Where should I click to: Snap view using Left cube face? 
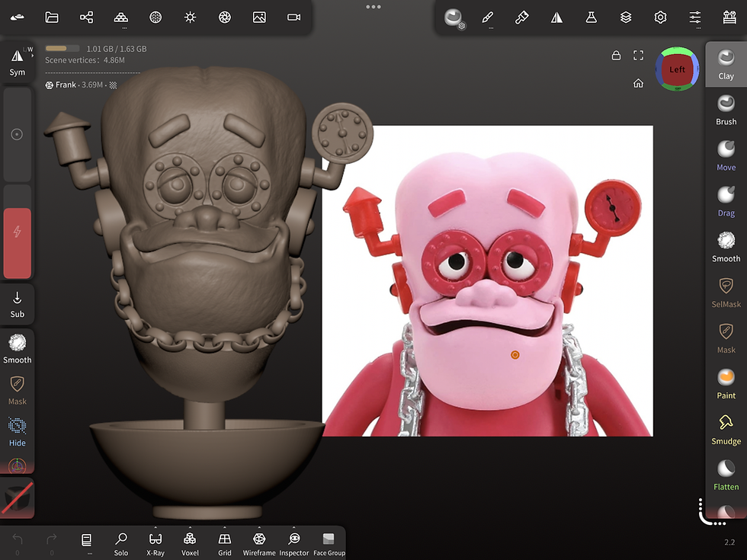(677, 69)
